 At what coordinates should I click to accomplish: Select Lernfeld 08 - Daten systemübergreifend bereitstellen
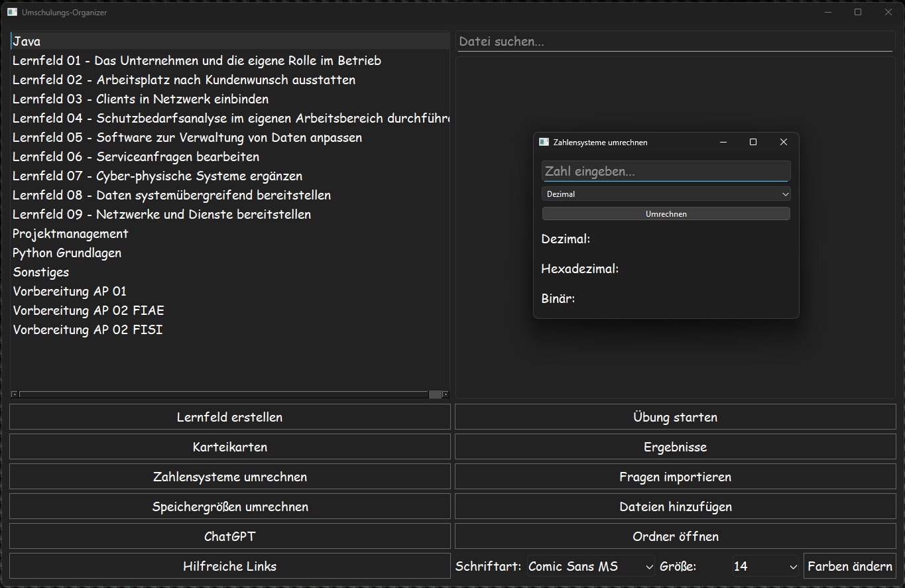[230, 195]
